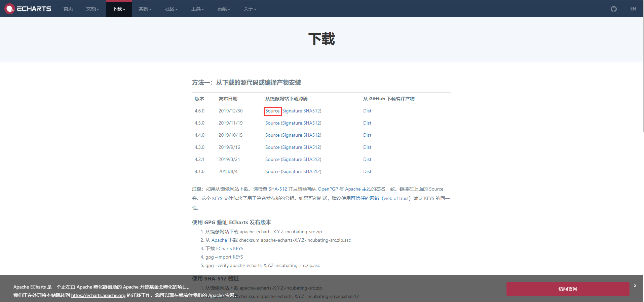Open the 'ECharts KEYS' link in step 3
Viewport: 644px width, 302px height.
(230, 248)
